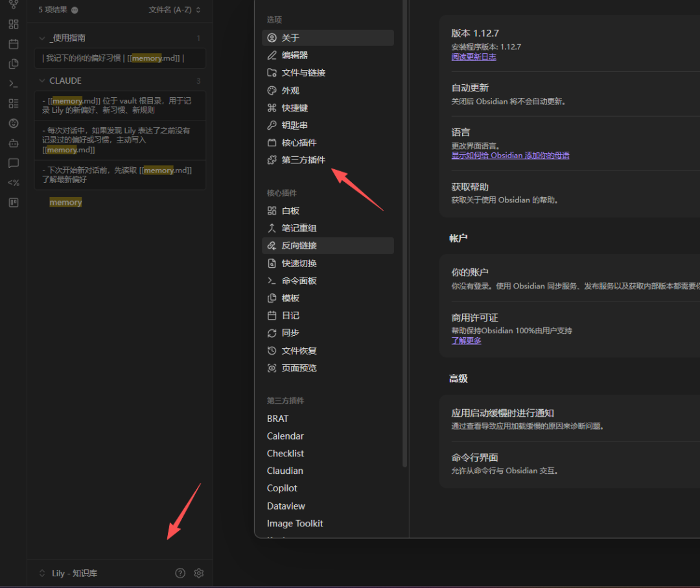The height and width of the screenshot is (588, 700).
Task: Open help via the question mark icon
Action: (x=180, y=573)
